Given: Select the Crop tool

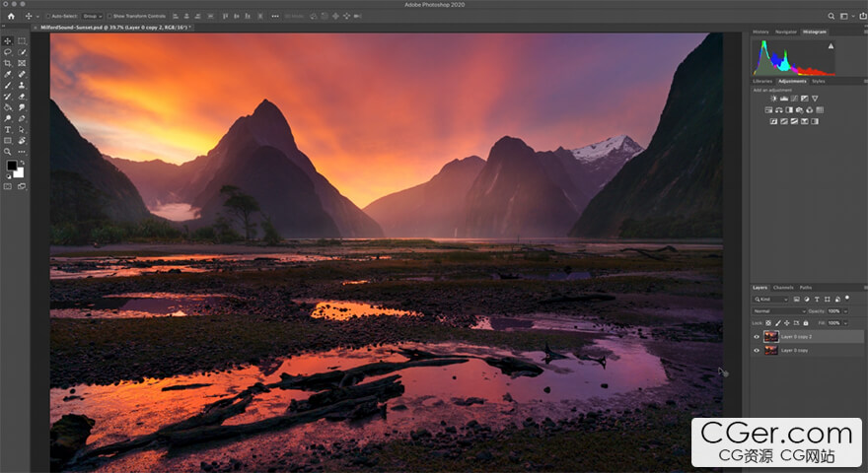Looking at the screenshot, I should coord(8,63).
